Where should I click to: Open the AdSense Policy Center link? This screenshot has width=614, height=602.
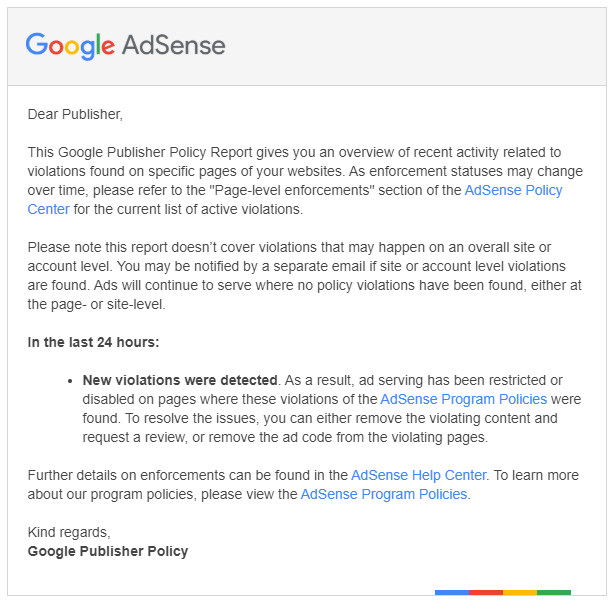tap(513, 190)
